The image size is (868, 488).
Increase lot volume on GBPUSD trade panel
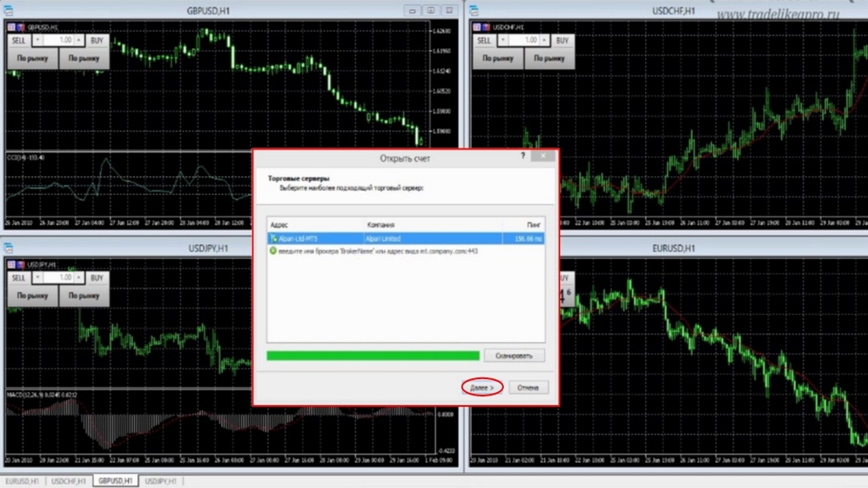pyautogui.click(x=79, y=41)
